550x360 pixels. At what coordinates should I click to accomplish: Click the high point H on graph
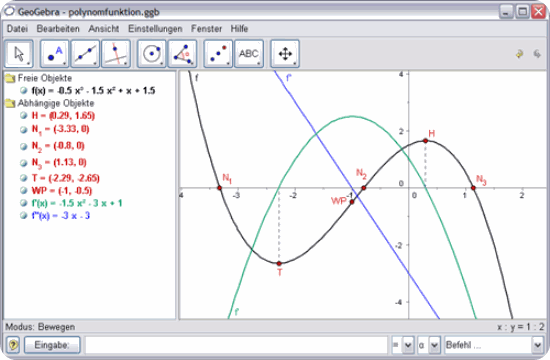(425, 141)
